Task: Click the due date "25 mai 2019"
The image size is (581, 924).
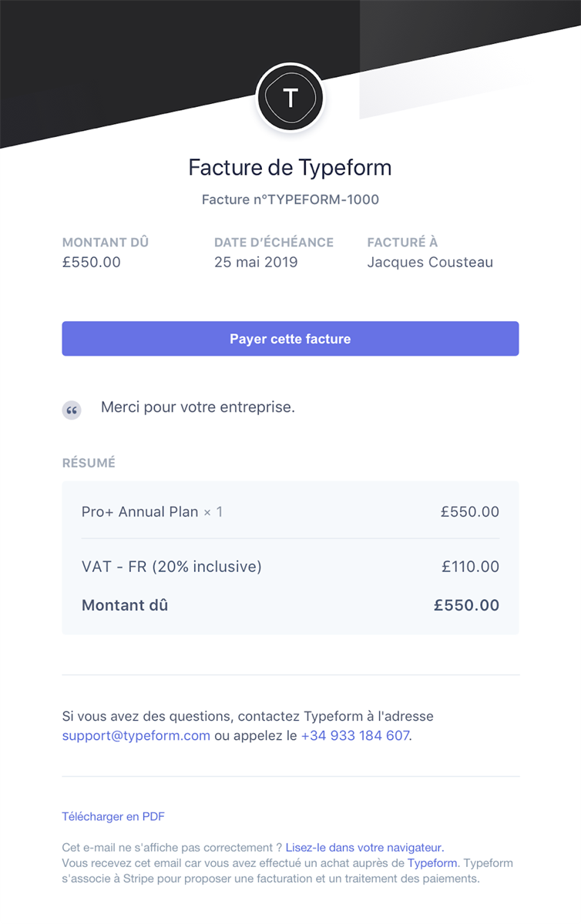Action: click(256, 262)
